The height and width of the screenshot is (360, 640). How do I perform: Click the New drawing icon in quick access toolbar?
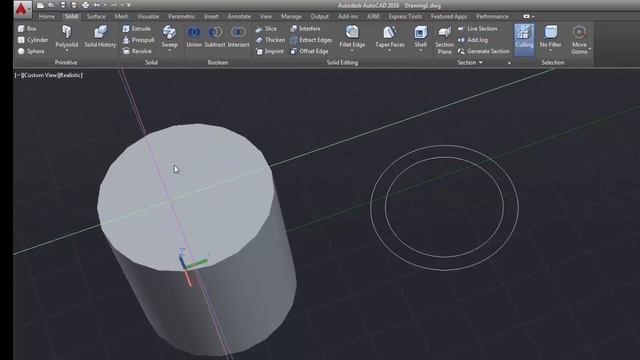tap(40, 5)
